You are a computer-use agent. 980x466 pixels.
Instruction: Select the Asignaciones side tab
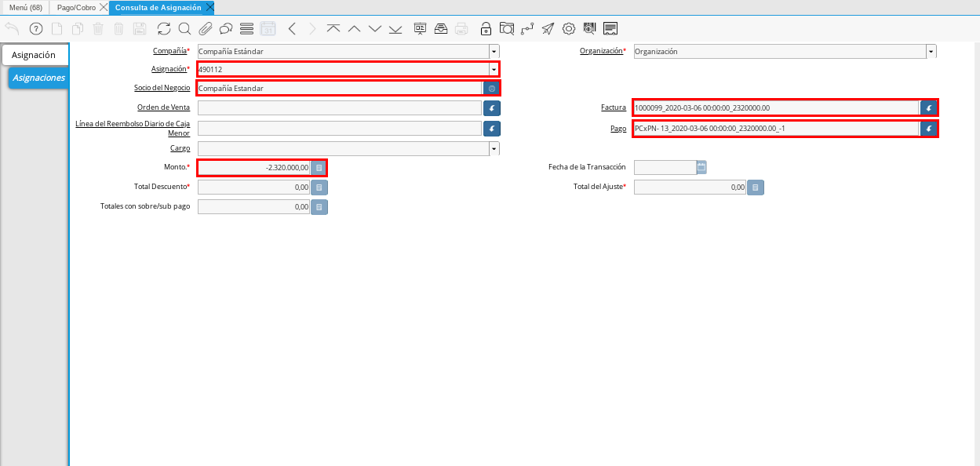(x=38, y=78)
